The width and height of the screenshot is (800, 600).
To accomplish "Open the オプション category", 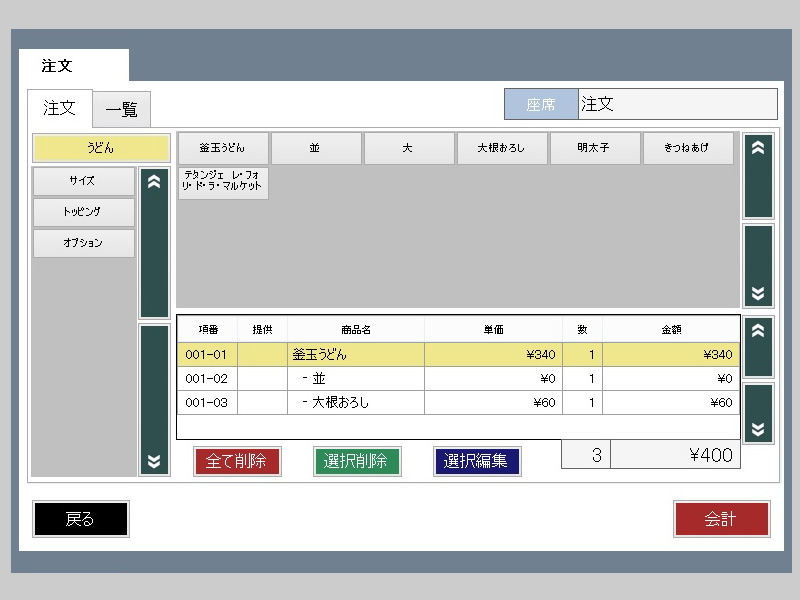I will pyautogui.click(x=83, y=243).
